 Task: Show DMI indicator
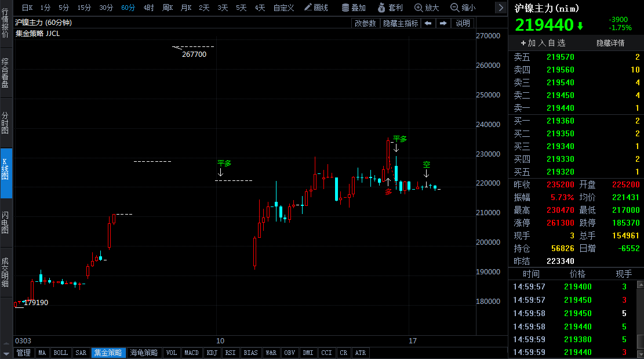308,353
